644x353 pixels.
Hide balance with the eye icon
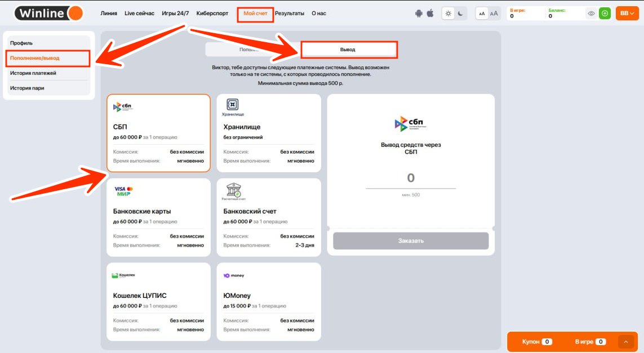[591, 14]
